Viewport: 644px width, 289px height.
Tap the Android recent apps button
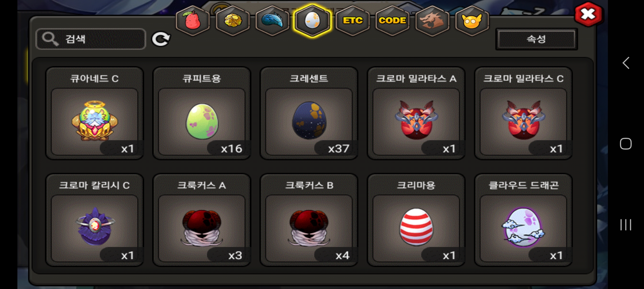pyautogui.click(x=626, y=225)
